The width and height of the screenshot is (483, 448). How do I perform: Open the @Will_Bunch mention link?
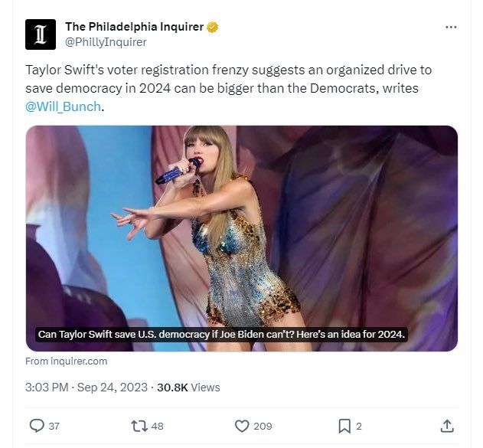[x=63, y=106]
